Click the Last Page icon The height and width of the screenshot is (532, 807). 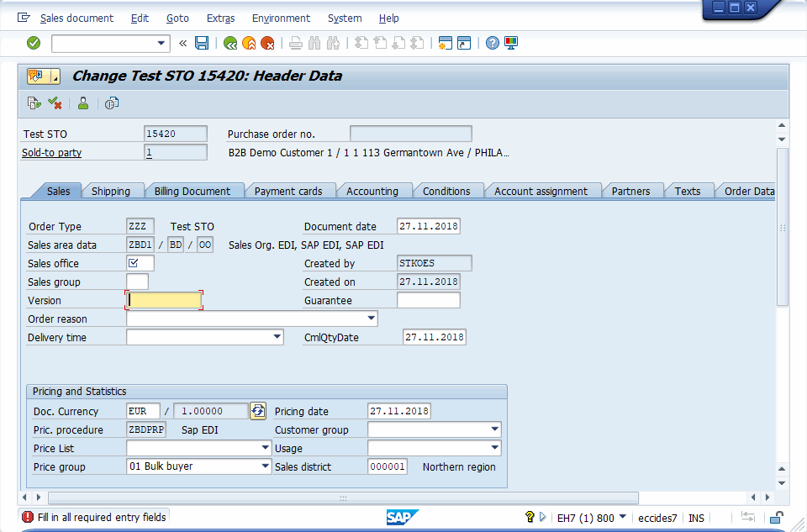(x=418, y=43)
